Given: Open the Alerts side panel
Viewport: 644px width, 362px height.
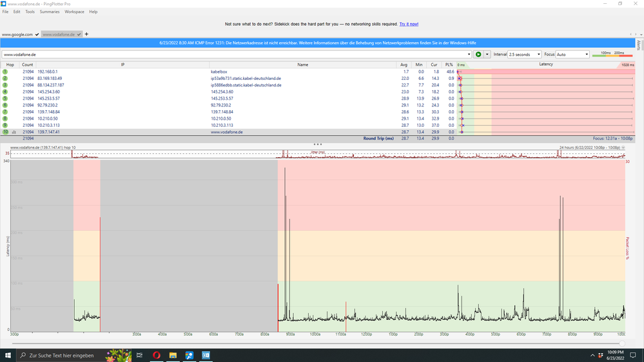Looking at the screenshot, I should point(639,45).
